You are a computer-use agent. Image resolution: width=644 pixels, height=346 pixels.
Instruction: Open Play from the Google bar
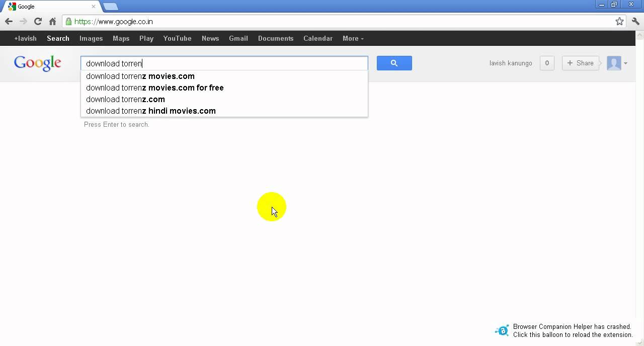[146, 38]
